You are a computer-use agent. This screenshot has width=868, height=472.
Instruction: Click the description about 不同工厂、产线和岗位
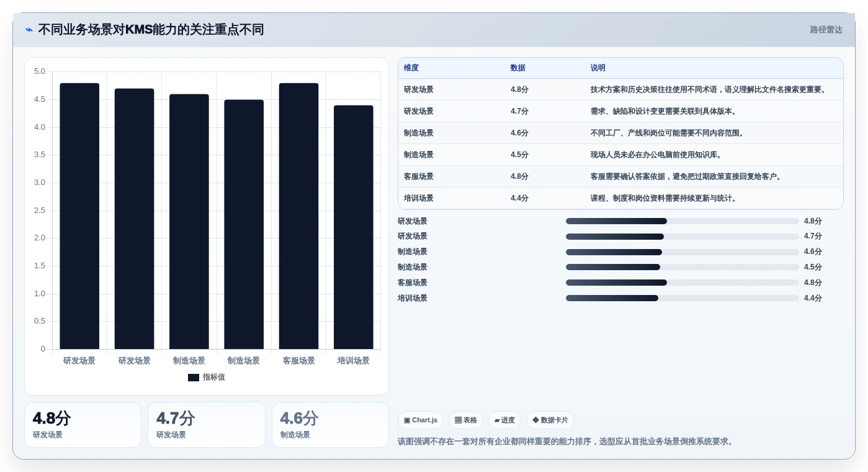tap(668, 133)
